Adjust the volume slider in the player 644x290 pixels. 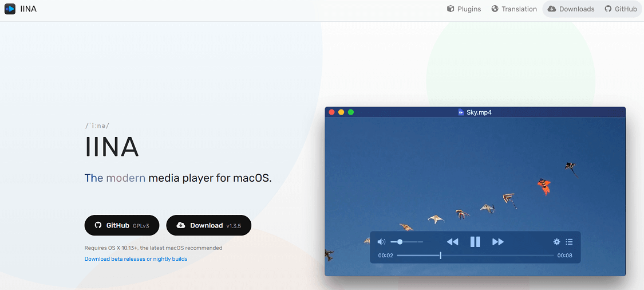406,242
